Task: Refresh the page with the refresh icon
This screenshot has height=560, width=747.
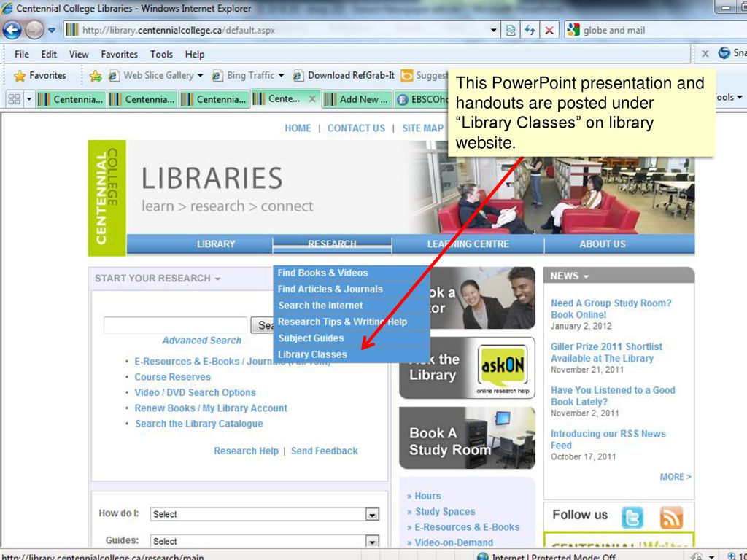Action: pos(530,31)
